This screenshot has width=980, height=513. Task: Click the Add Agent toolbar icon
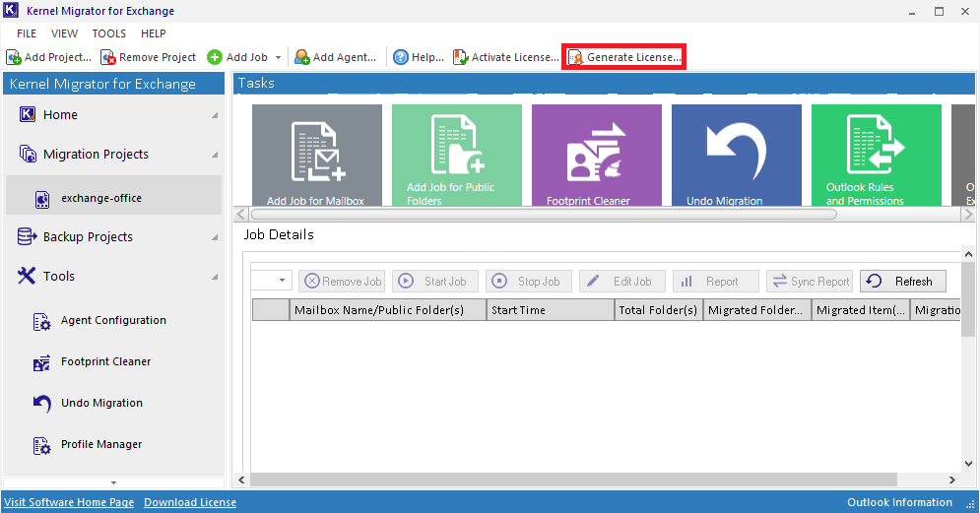pyautogui.click(x=301, y=57)
